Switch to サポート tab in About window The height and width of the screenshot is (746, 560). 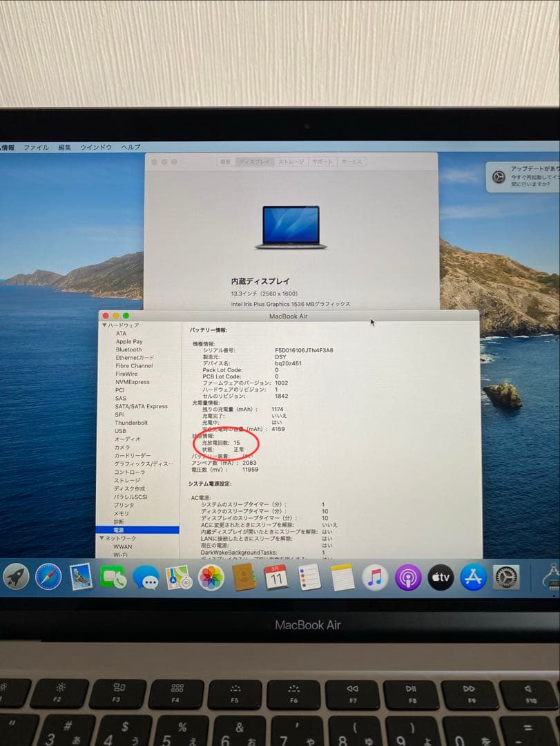322,162
